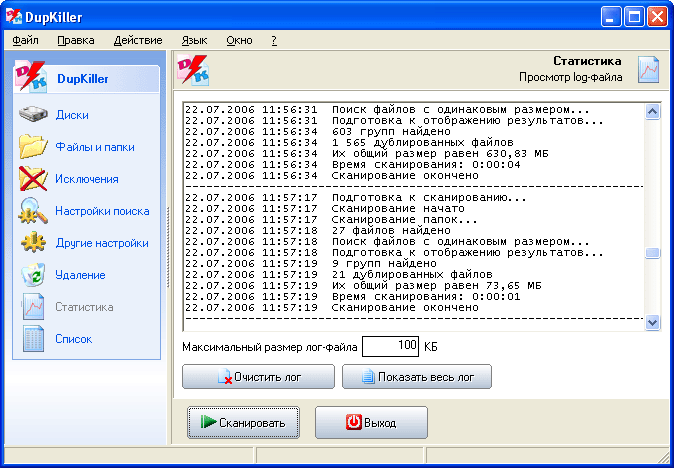This screenshot has height=468, width=674.
Task: Click the Статистика chart icon in sidebar
Action: click(34, 307)
